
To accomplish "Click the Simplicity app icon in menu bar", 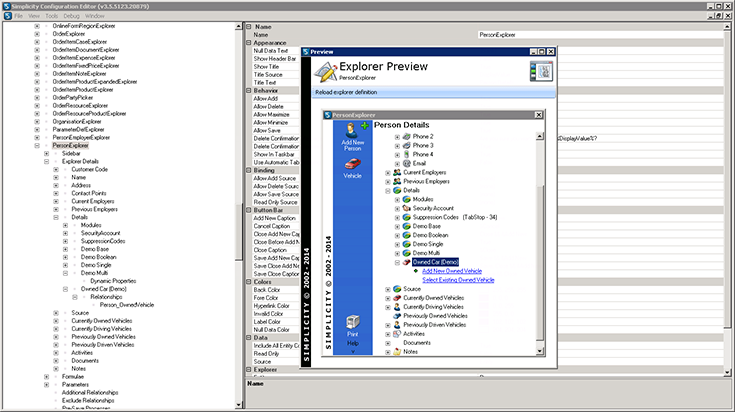I will tap(8, 16).
